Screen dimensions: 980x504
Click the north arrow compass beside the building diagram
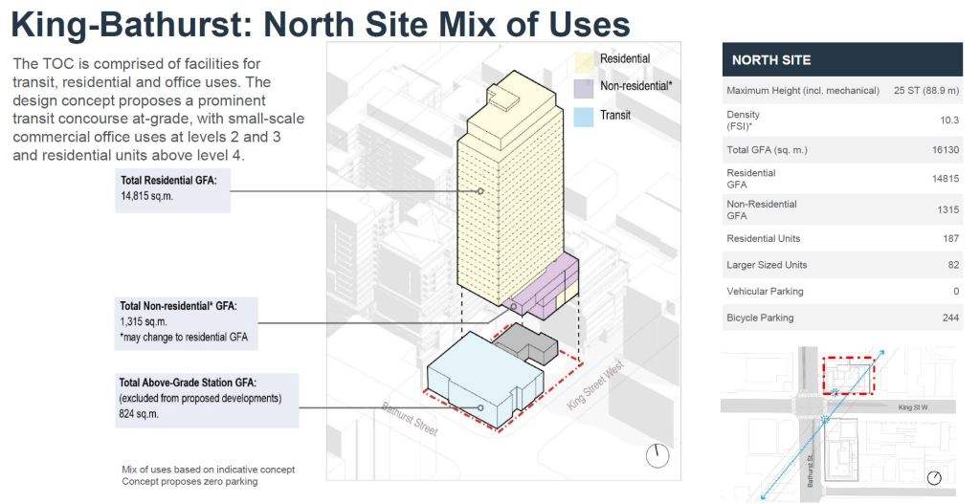tap(657, 456)
